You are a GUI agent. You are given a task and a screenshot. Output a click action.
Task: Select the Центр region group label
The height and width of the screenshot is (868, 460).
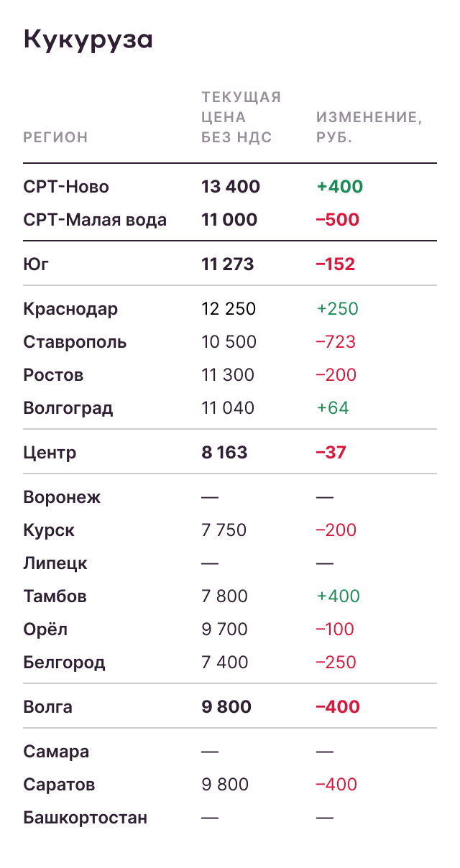coord(50,453)
